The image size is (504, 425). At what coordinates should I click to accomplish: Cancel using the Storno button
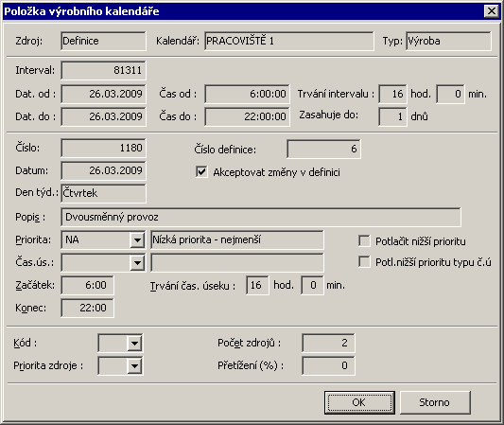click(435, 402)
